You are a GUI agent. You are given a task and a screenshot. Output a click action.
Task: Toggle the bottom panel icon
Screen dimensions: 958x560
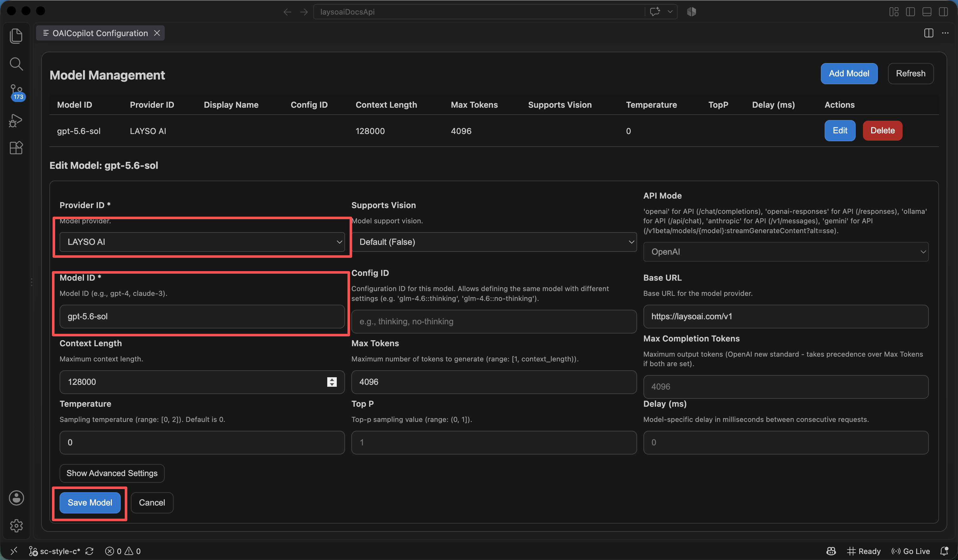click(x=927, y=12)
